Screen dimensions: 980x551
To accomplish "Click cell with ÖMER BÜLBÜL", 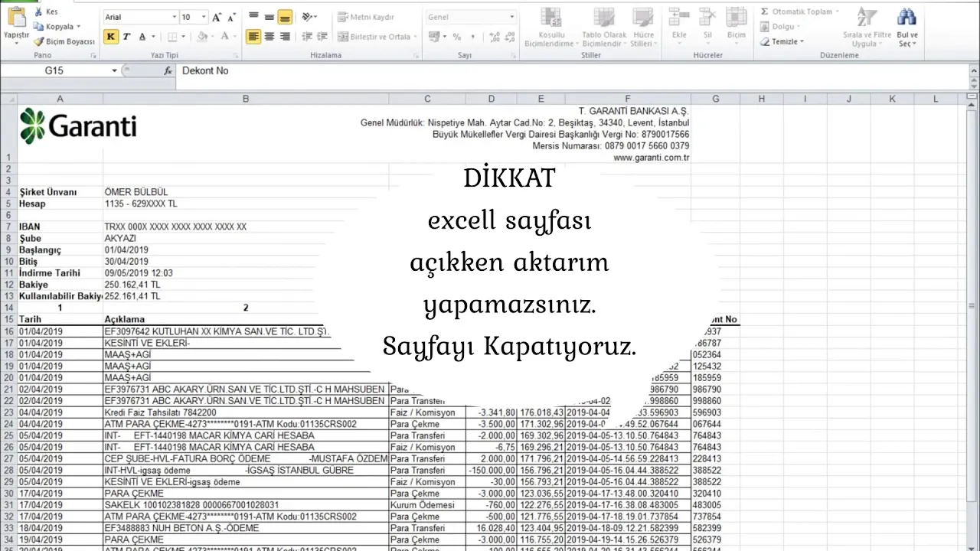I will [x=246, y=192].
